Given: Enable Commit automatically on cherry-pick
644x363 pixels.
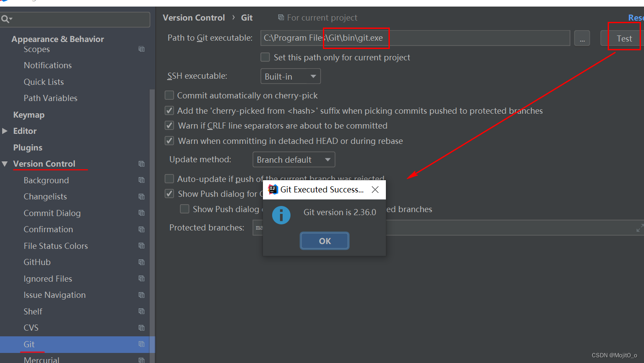Looking at the screenshot, I should click(x=169, y=95).
